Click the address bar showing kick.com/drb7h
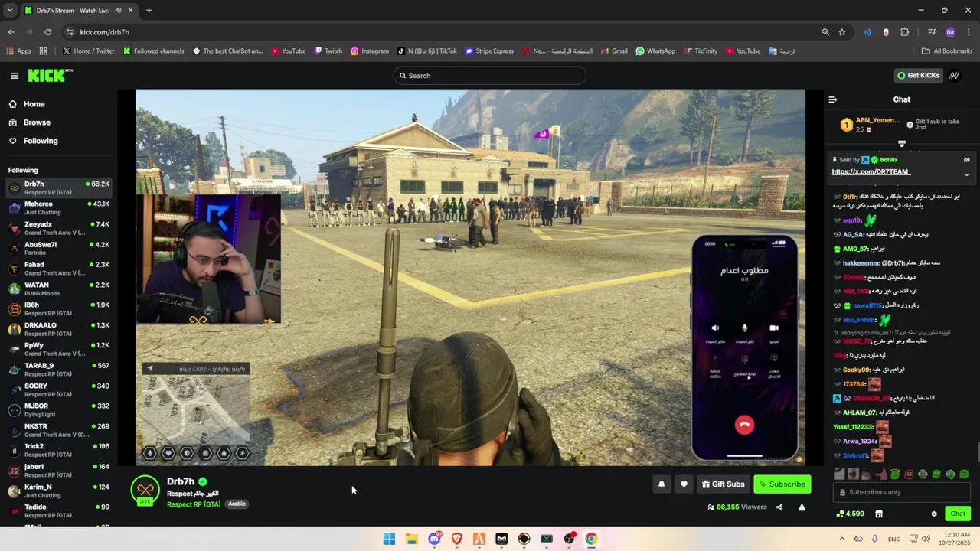The image size is (980, 551). (444, 32)
